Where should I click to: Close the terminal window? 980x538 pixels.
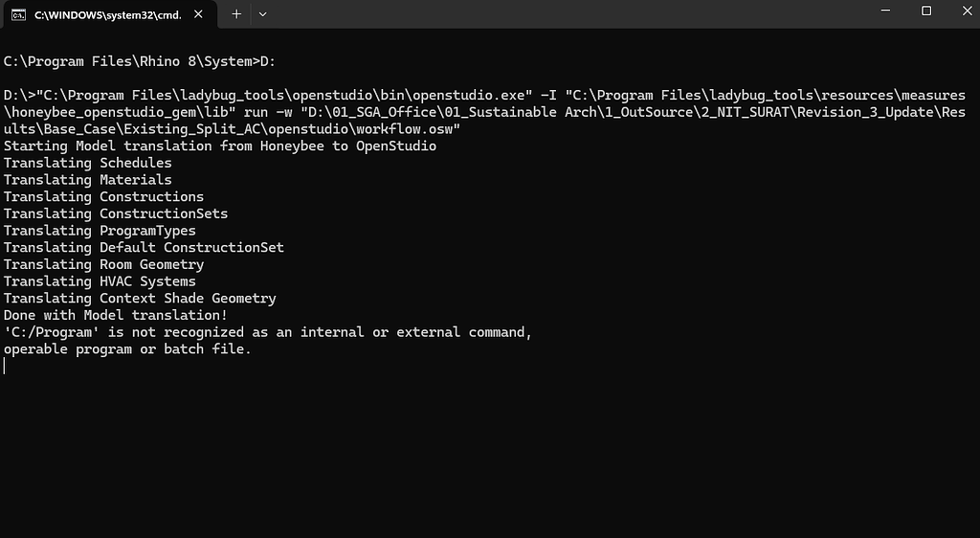click(x=967, y=11)
